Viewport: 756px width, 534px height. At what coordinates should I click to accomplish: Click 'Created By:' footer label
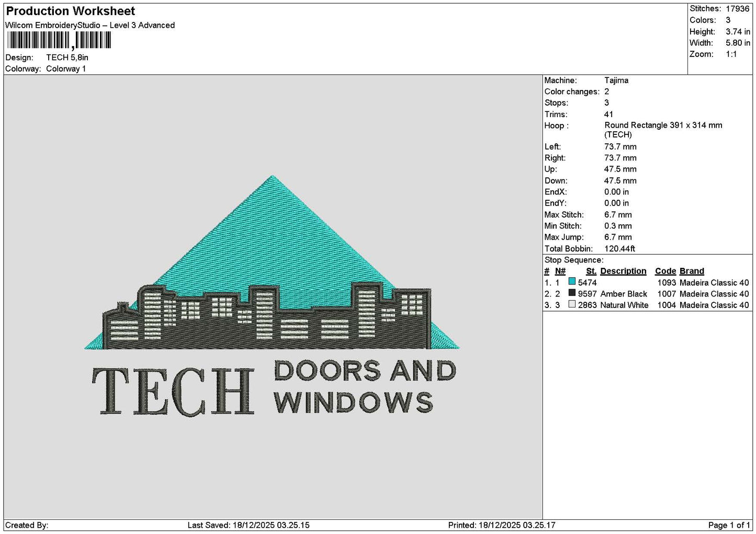(x=27, y=525)
